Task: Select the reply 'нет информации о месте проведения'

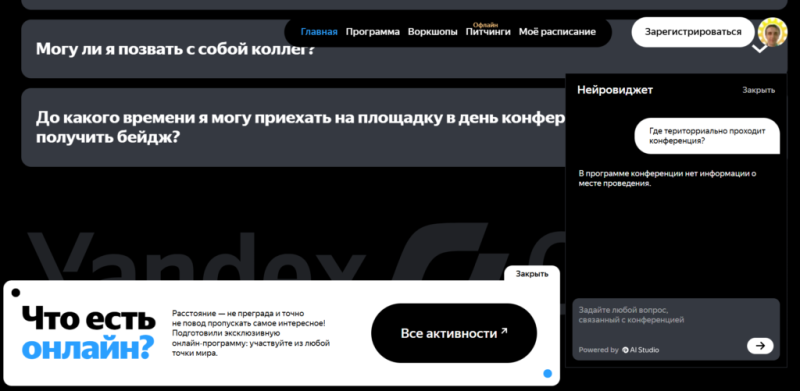Action: coord(667,179)
